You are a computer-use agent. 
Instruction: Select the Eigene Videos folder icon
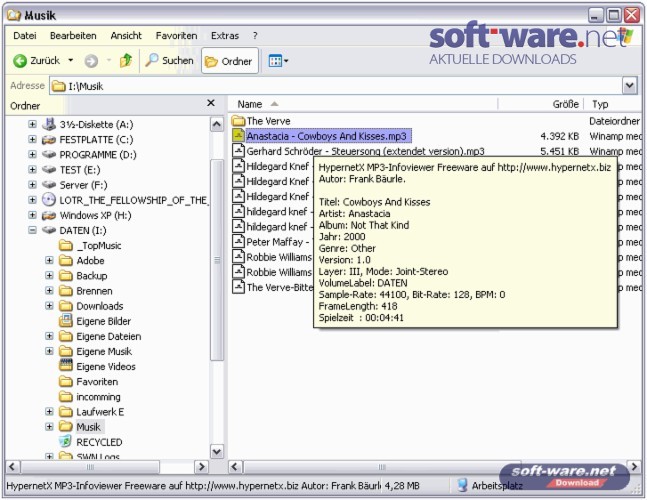click(66, 366)
